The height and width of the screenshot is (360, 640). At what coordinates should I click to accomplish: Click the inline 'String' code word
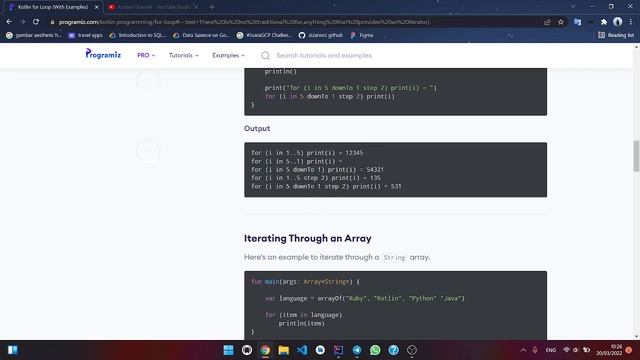pyautogui.click(x=394, y=258)
